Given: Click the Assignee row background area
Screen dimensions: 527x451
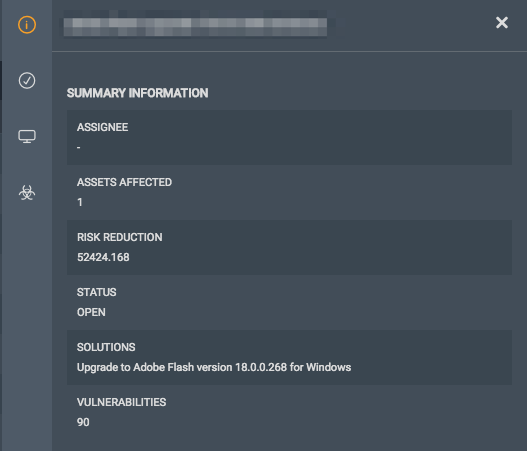Looking at the screenshot, I should pos(289,137).
